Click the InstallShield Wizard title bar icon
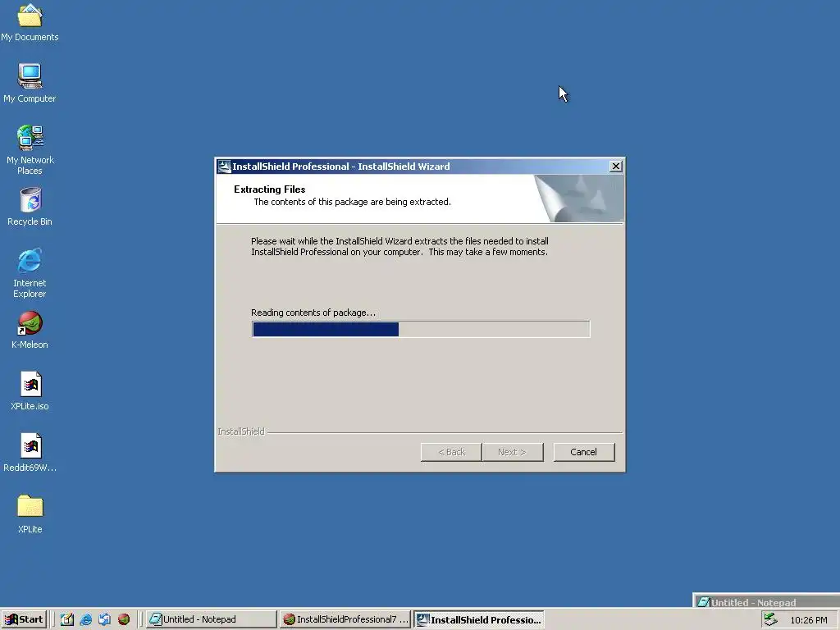The image size is (840, 630). tap(224, 167)
